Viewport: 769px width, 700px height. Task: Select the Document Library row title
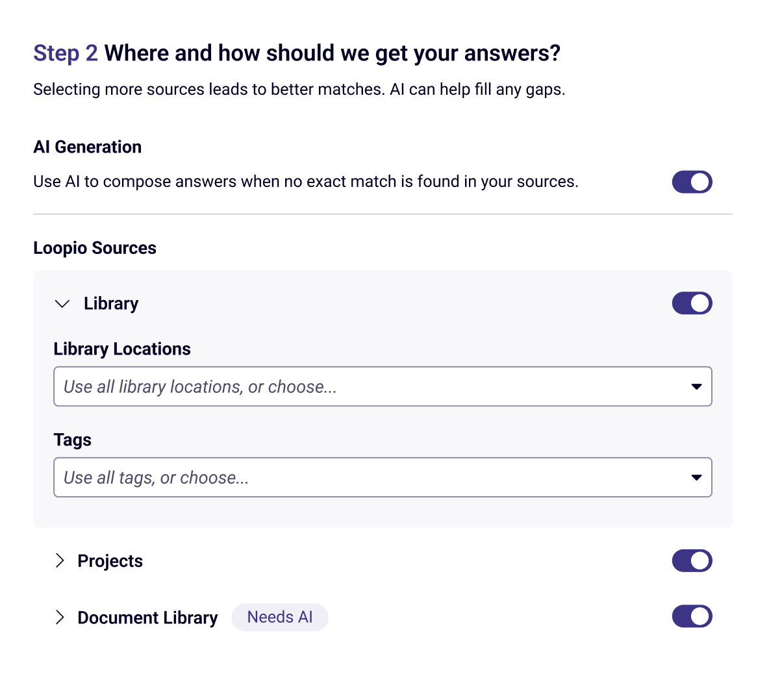[147, 618]
